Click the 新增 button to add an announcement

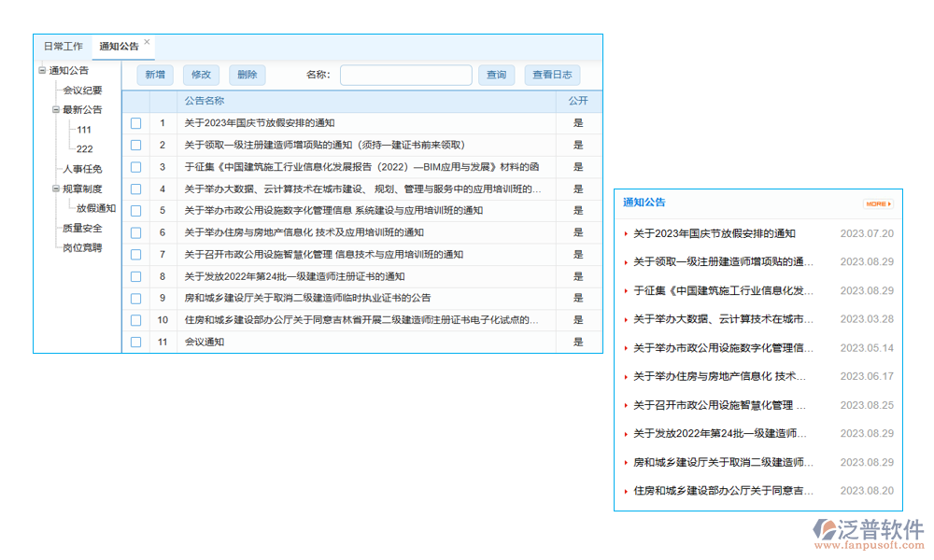[155, 75]
